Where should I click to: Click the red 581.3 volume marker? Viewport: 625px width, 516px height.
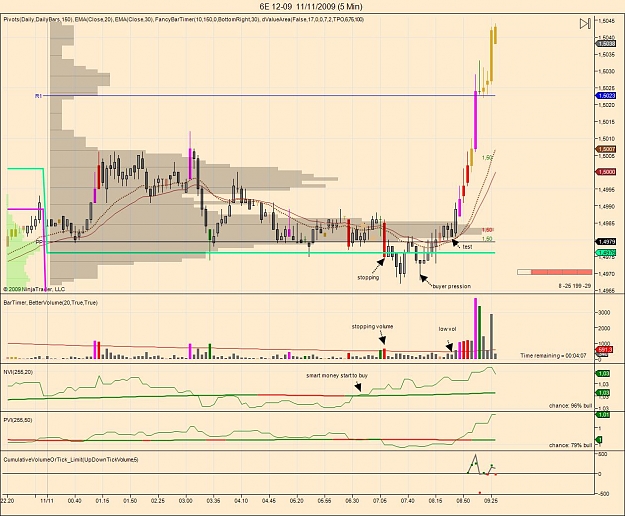(606, 349)
